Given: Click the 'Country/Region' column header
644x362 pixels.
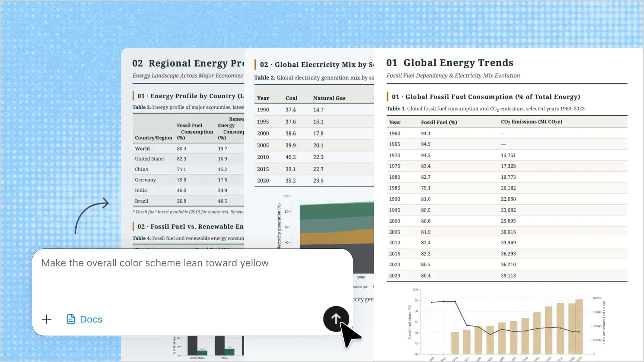Looking at the screenshot, I should pyautogui.click(x=154, y=138).
